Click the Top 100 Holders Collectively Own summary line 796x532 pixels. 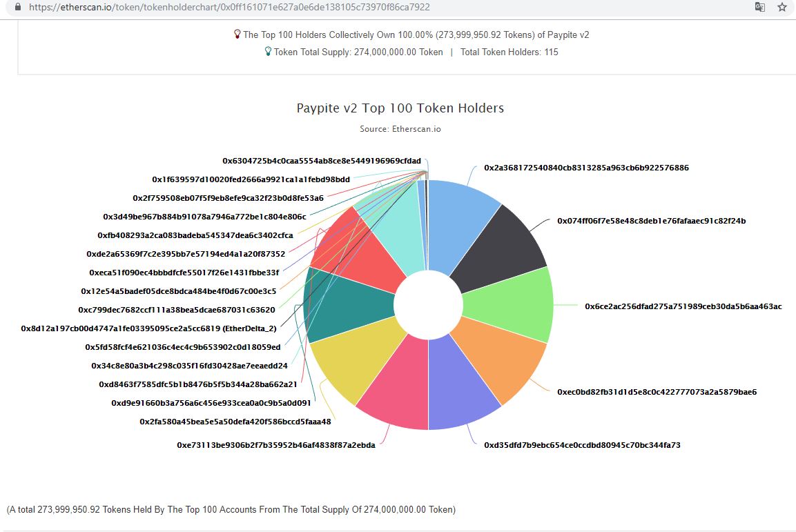(416, 35)
